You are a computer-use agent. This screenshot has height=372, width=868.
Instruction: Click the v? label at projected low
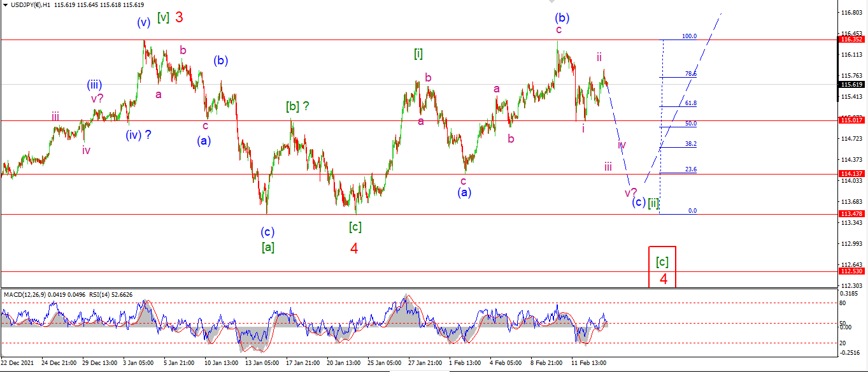pyautogui.click(x=630, y=192)
